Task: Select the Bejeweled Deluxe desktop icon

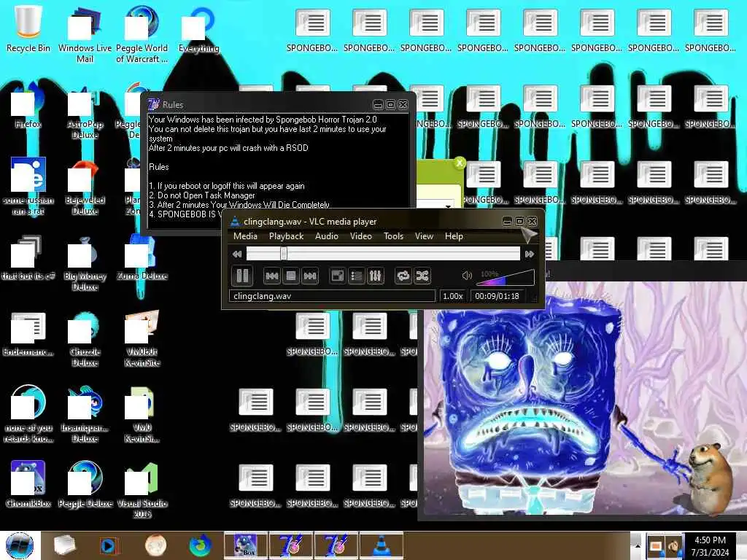Action: point(85,187)
